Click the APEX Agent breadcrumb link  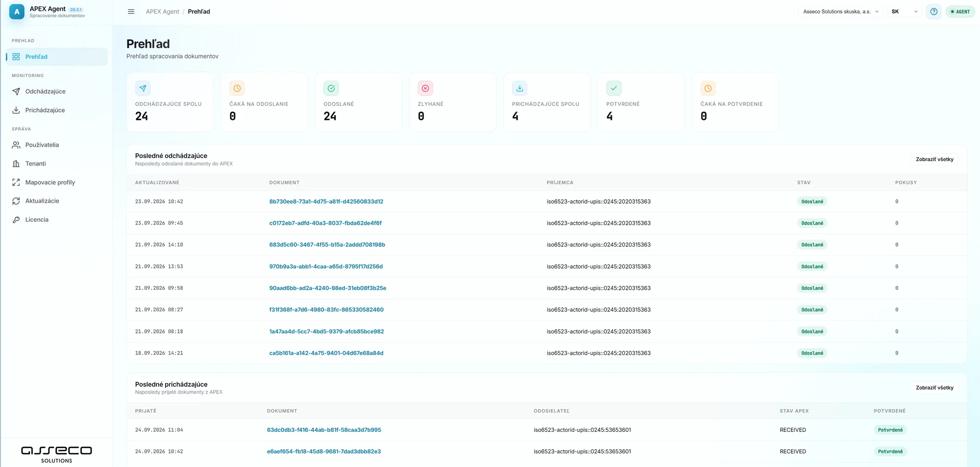[162, 12]
